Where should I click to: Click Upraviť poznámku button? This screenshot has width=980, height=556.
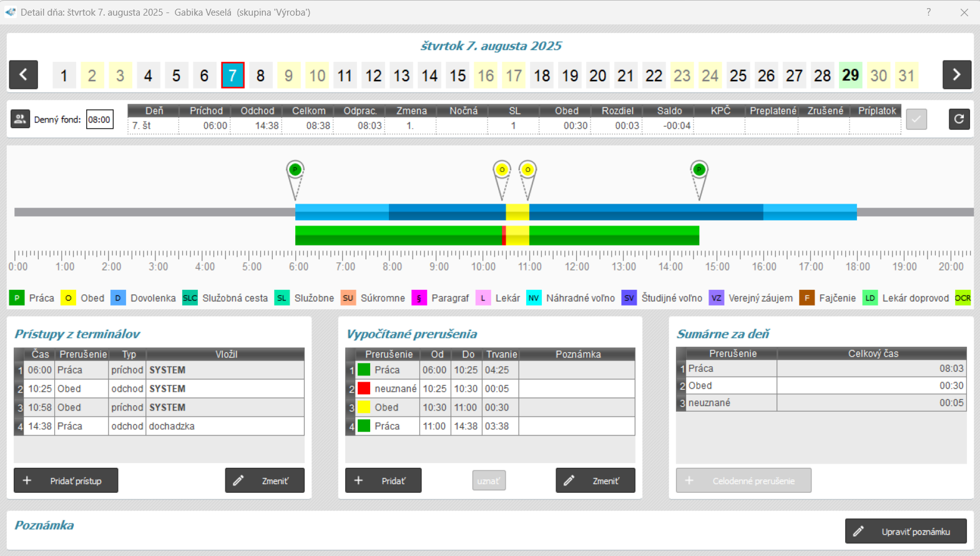906,532
